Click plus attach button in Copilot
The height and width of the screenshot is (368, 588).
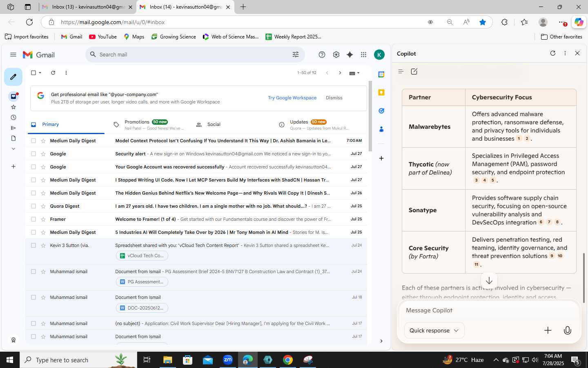[548, 330]
